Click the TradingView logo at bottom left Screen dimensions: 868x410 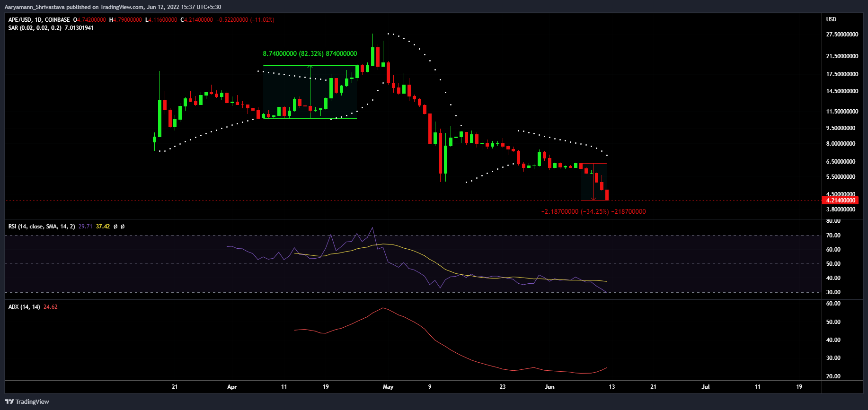click(27, 401)
